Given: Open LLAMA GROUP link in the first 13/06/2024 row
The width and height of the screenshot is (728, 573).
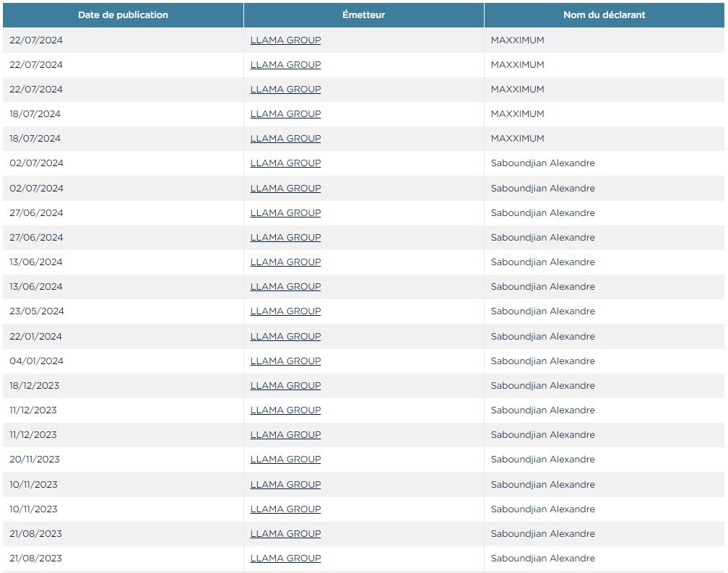Looking at the screenshot, I should (x=285, y=262).
